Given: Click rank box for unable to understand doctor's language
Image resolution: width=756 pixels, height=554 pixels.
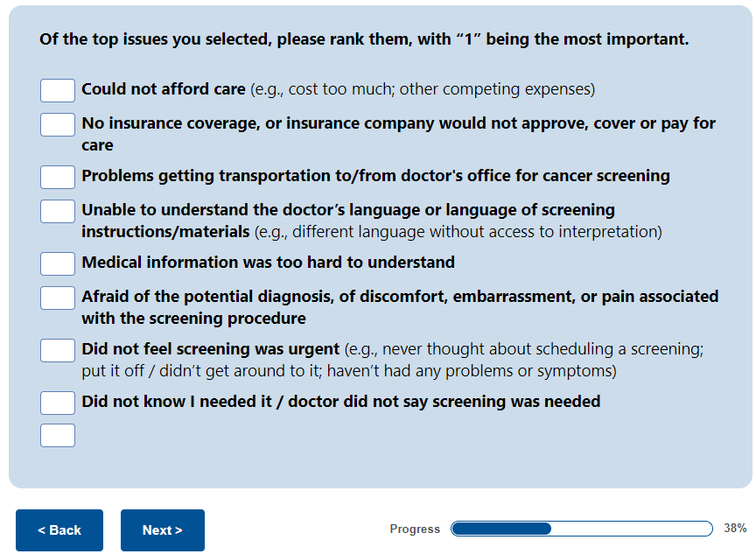Looking at the screenshot, I should [x=58, y=211].
